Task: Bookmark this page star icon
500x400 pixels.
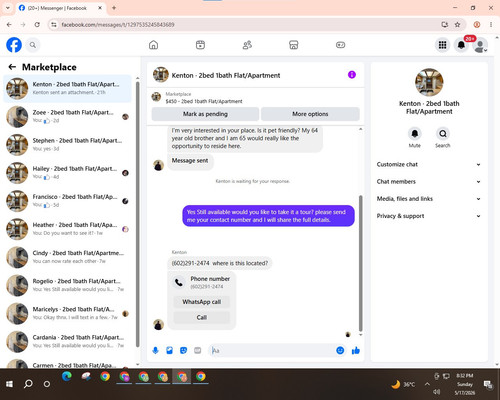Action: [x=457, y=25]
